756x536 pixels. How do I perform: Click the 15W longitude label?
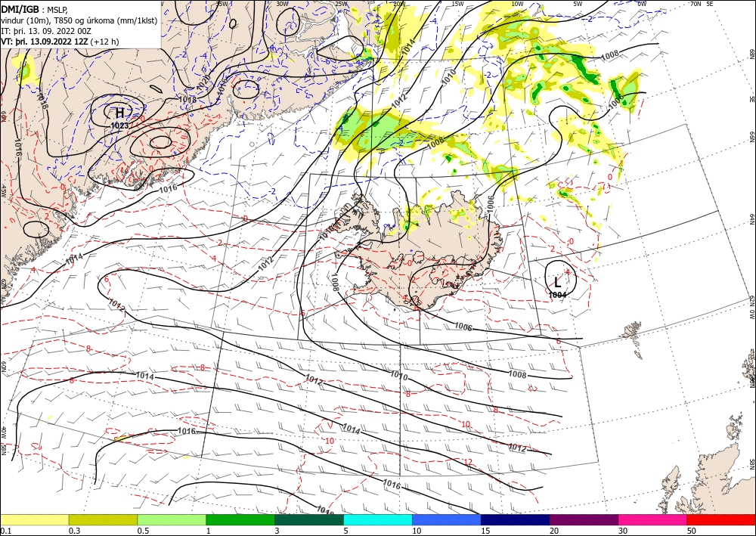pos(457,4)
